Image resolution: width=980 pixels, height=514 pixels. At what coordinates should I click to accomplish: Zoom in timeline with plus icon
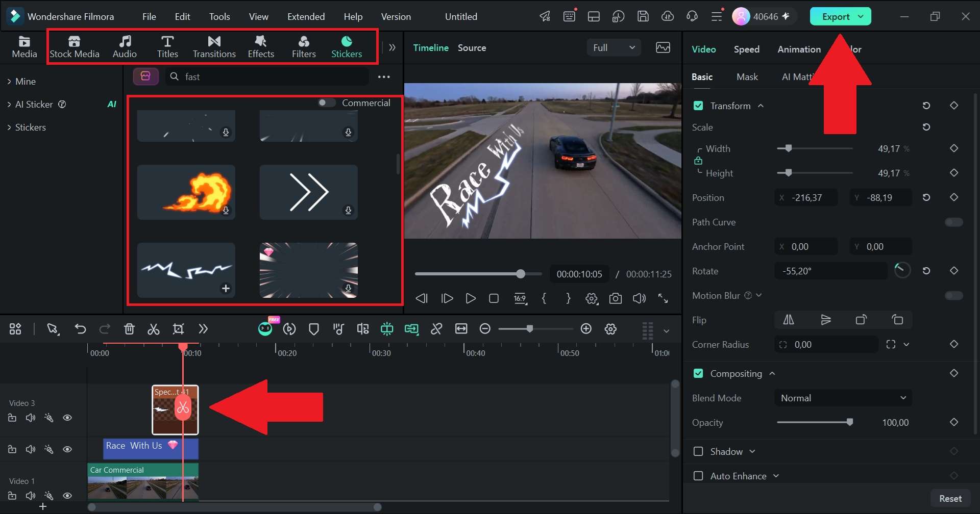pyautogui.click(x=586, y=329)
